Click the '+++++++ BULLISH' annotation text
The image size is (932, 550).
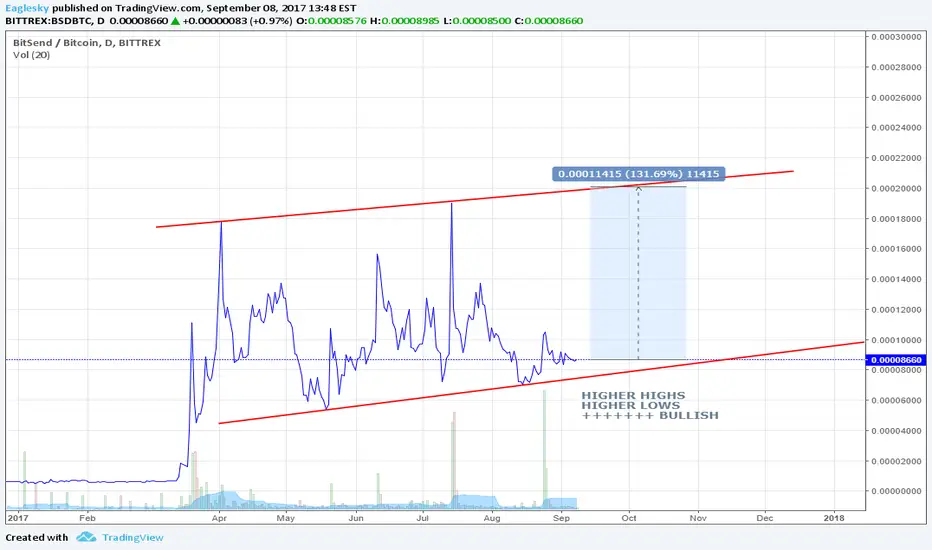click(x=650, y=416)
